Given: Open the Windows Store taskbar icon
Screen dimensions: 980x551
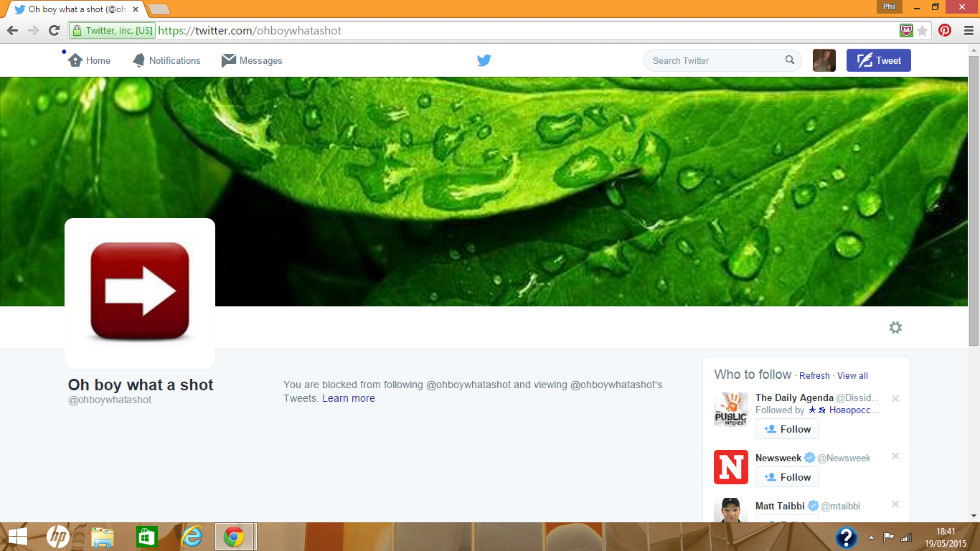Looking at the screenshot, I should click(x=146, y=537).
